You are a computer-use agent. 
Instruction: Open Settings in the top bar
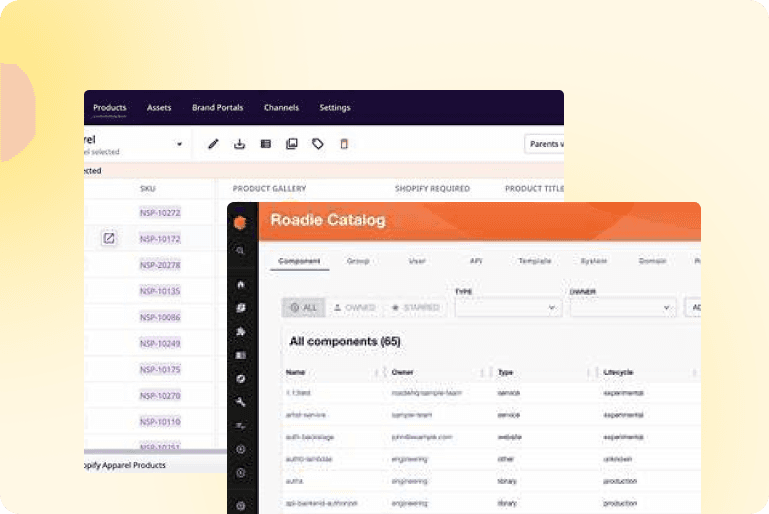coord(335,107)
